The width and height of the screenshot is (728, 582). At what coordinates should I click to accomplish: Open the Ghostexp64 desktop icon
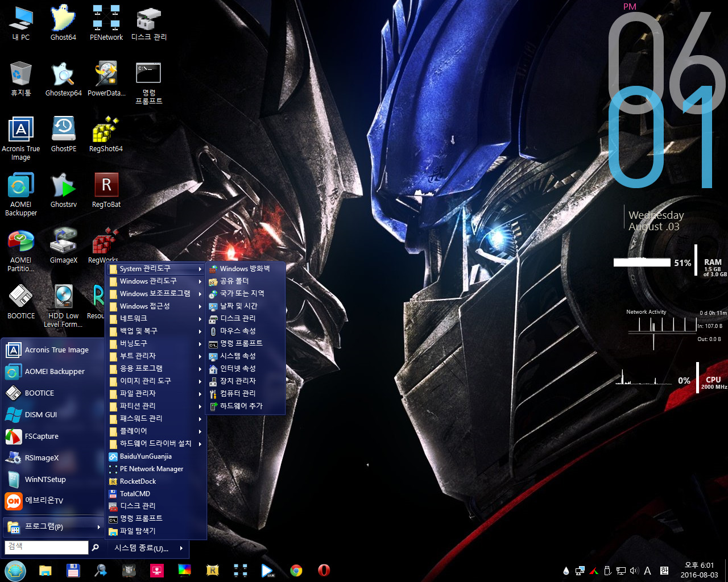pyautogui.click(x=63, y=78)
